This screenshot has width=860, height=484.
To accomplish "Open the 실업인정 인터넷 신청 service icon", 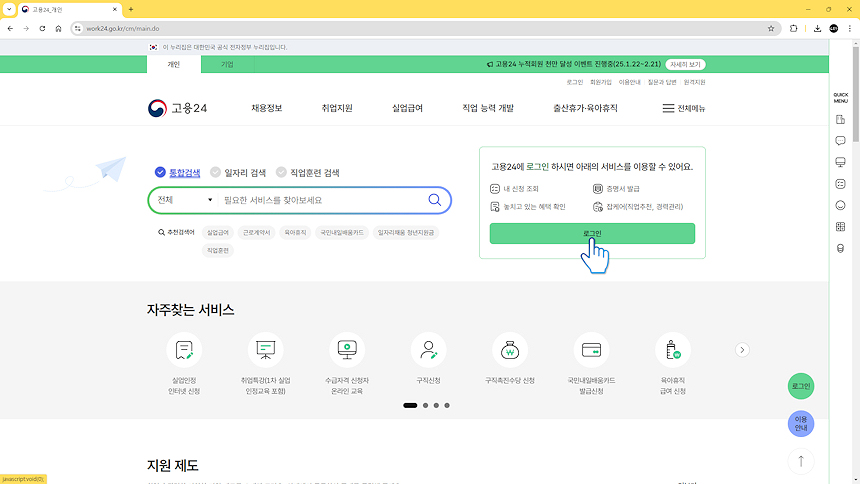I will tap(184, 350).
